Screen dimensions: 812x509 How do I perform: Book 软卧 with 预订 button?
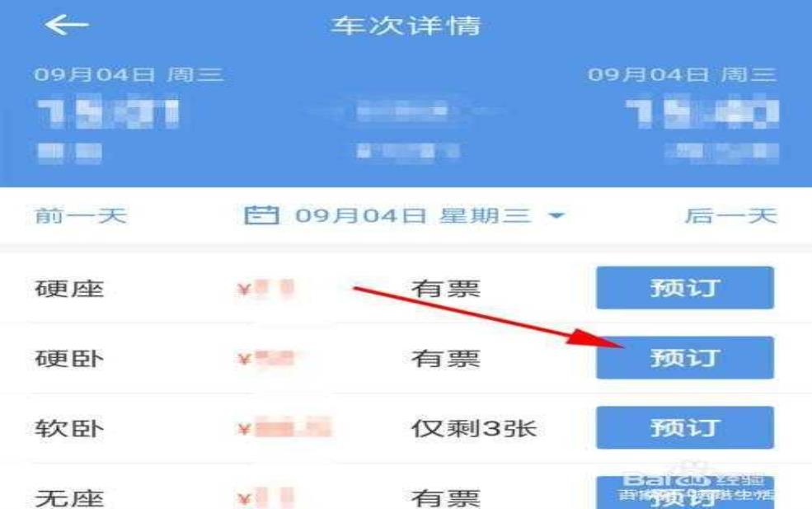click(x=684, y=427)
